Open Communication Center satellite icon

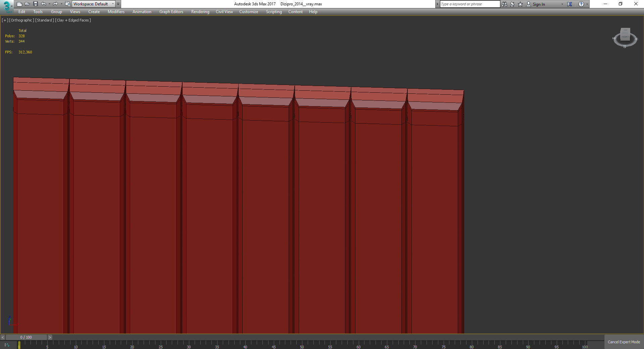tap(512, 4)
